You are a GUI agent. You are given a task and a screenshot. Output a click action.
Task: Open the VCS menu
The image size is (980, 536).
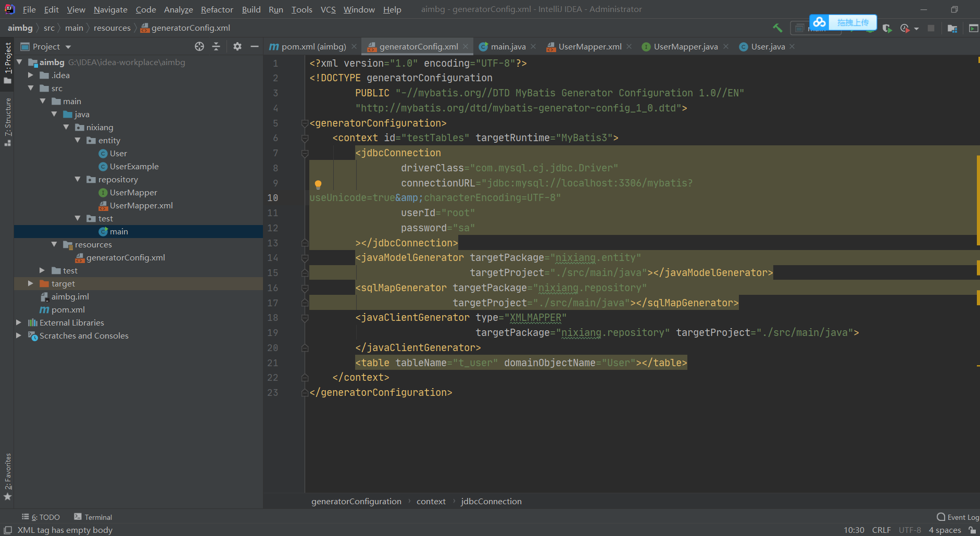point(328,9)
